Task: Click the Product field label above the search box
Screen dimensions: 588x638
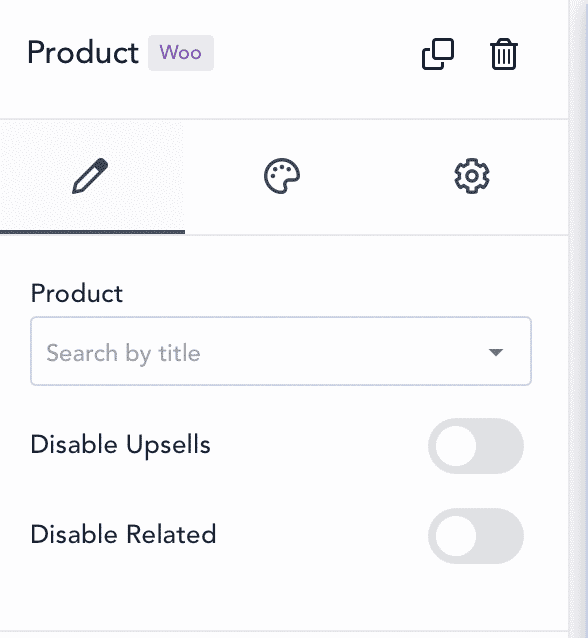Action: tap(77, 293)
